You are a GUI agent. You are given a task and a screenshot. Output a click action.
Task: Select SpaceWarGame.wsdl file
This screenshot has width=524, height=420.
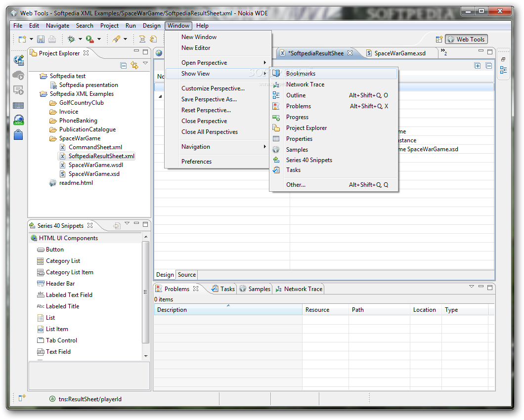[95, 165]
